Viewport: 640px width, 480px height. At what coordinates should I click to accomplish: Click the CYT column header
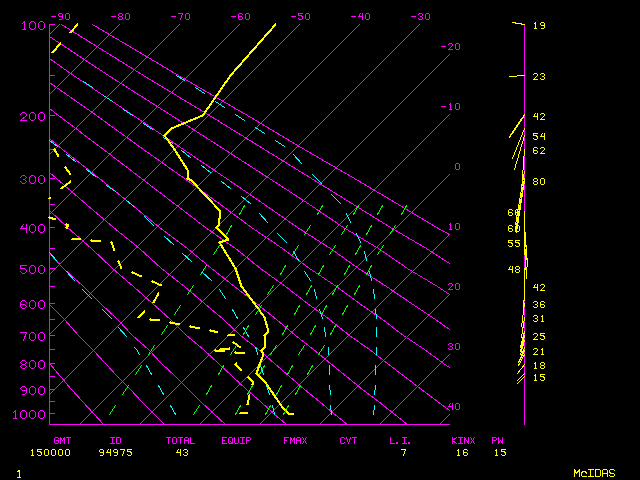coord(348,440)
